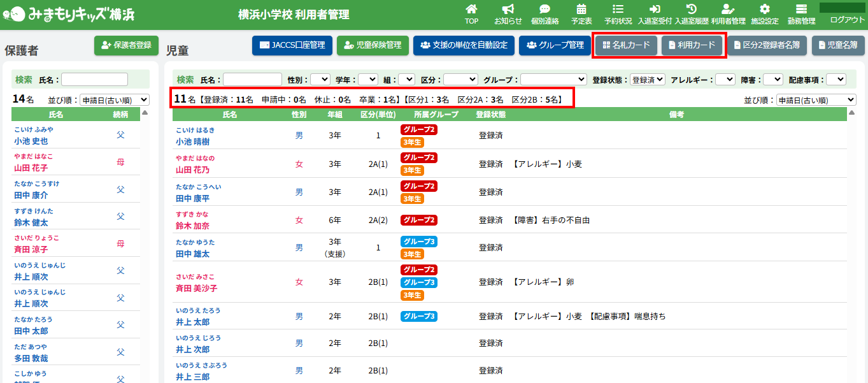Click the JACCS口座管理 button

click(292, 45)
